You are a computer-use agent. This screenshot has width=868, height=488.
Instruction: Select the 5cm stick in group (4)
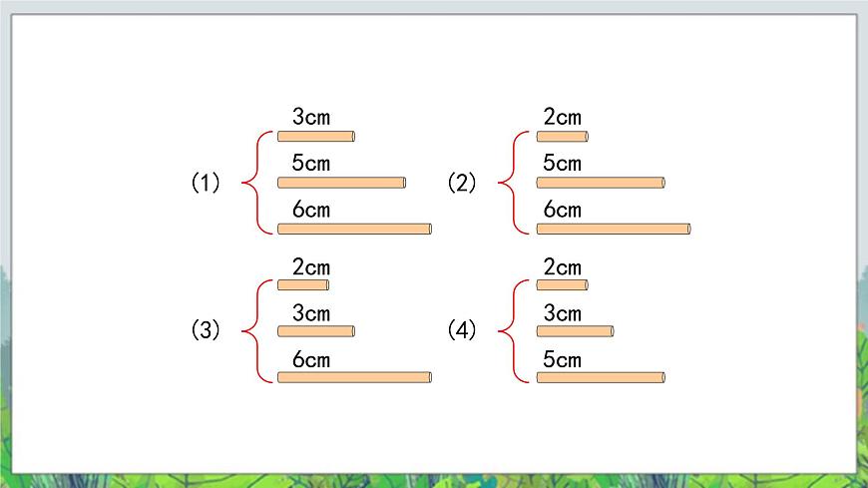(x=601, y=378)
